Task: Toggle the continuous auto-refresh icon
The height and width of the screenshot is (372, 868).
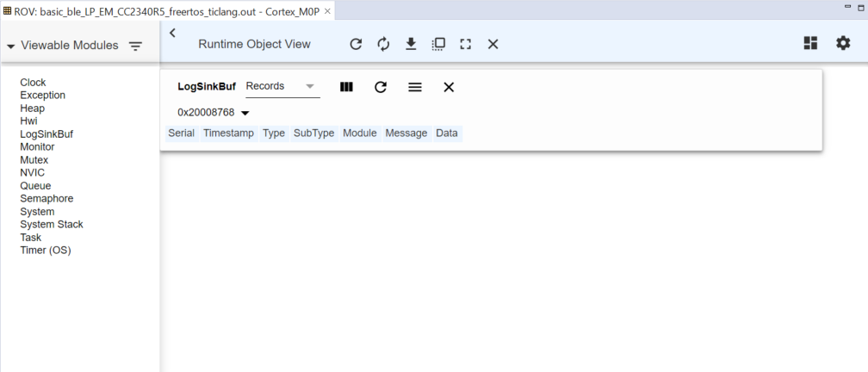Action: point(384,44)
